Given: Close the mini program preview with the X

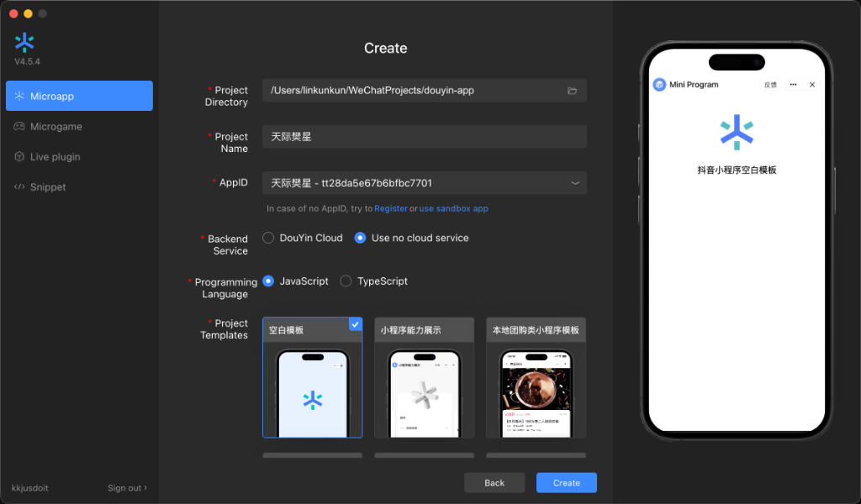Looking at the screenshot, I should (812, 85).
